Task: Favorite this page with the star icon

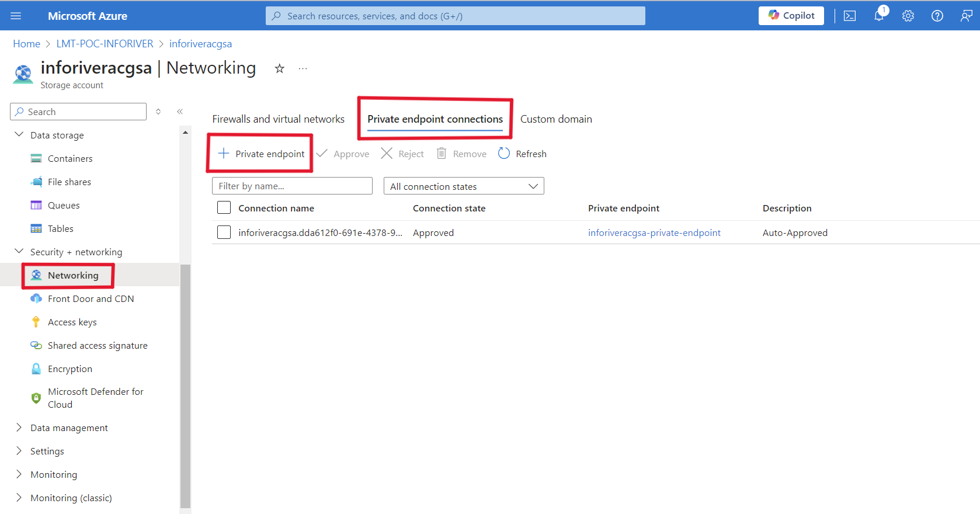Action: pyautogui.click(x=280, y=68)
